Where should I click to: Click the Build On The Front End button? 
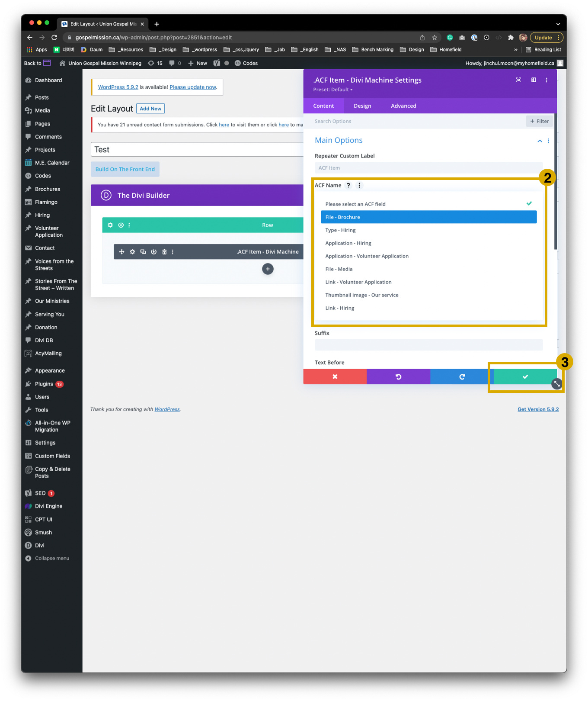point(125,169)
